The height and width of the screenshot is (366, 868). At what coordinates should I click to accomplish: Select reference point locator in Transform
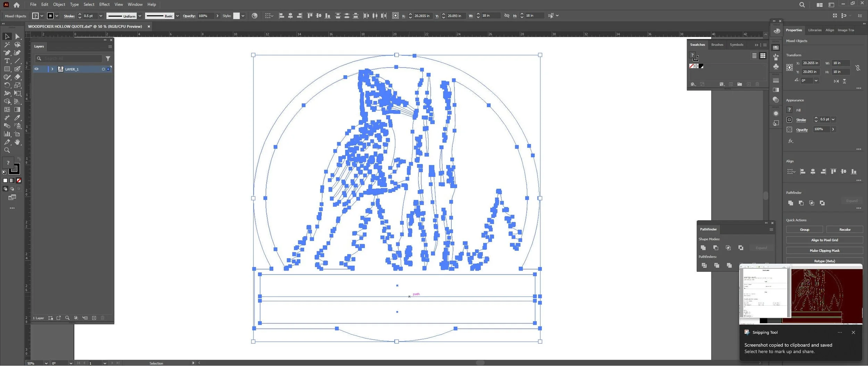pos(789,68)
